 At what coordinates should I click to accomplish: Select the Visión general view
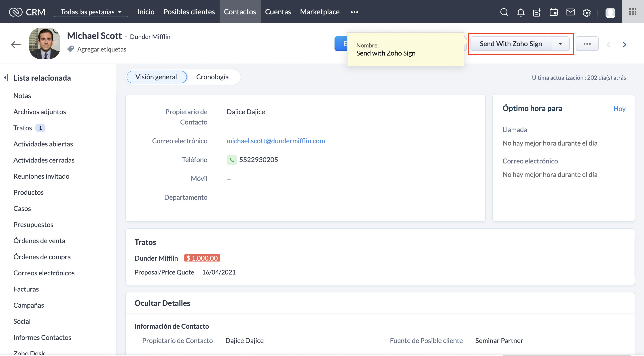tap(156, 77)
